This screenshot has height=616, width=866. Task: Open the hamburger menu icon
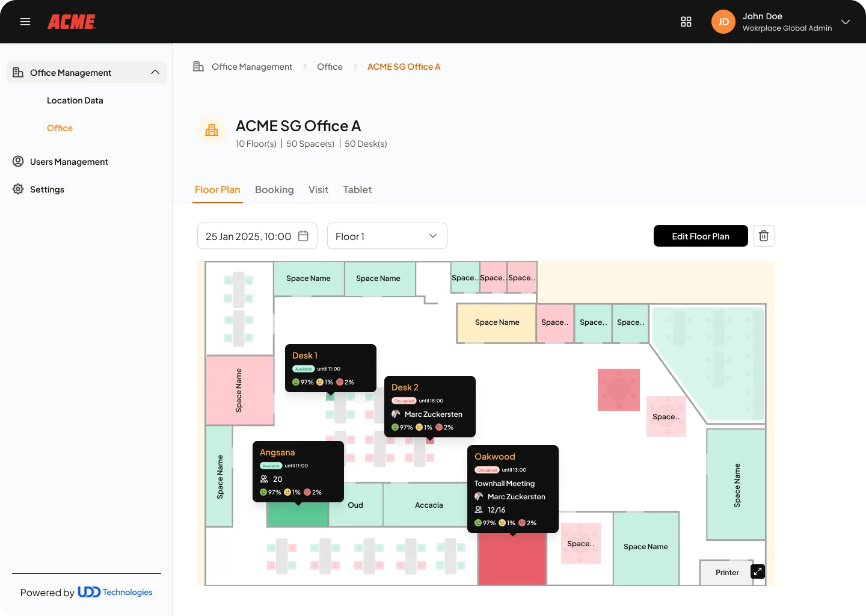pyautogui.click(x=25, y=22)
